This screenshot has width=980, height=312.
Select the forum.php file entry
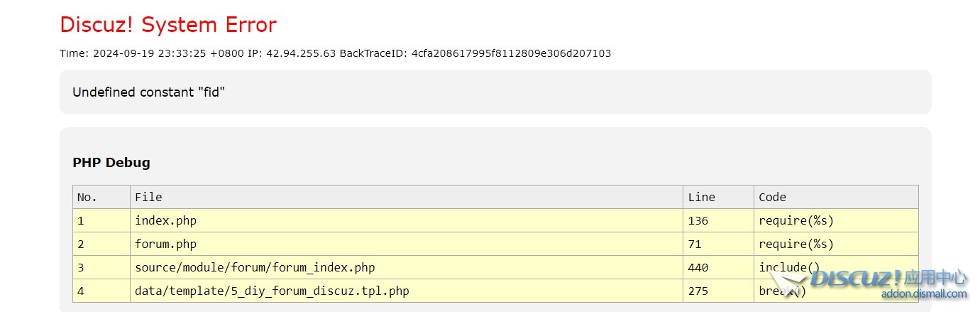[x=165, y=244]
